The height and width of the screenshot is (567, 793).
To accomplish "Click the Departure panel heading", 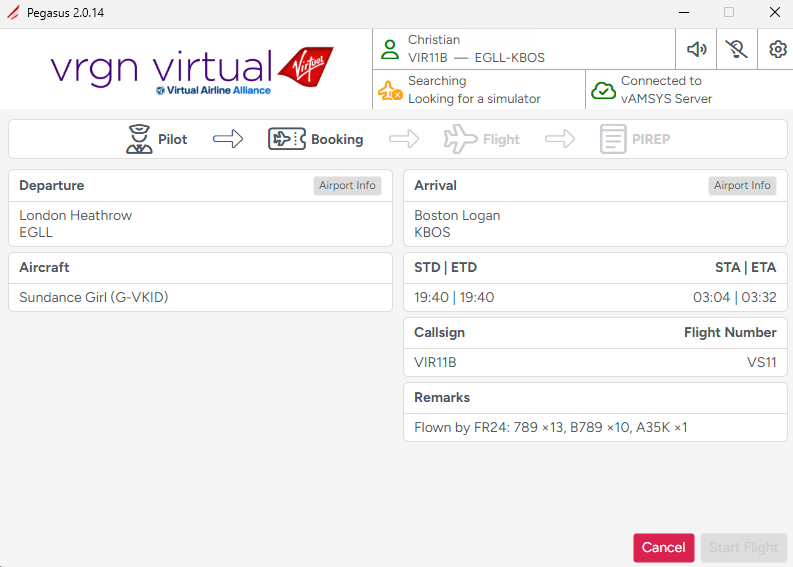I will coord(52,186).
